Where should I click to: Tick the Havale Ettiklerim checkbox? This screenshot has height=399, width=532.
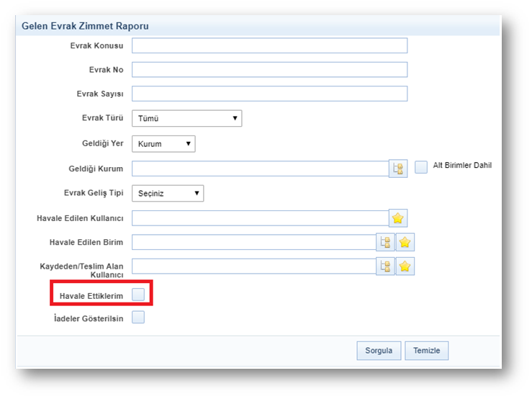pyautogui.click(x=138, y=294)
